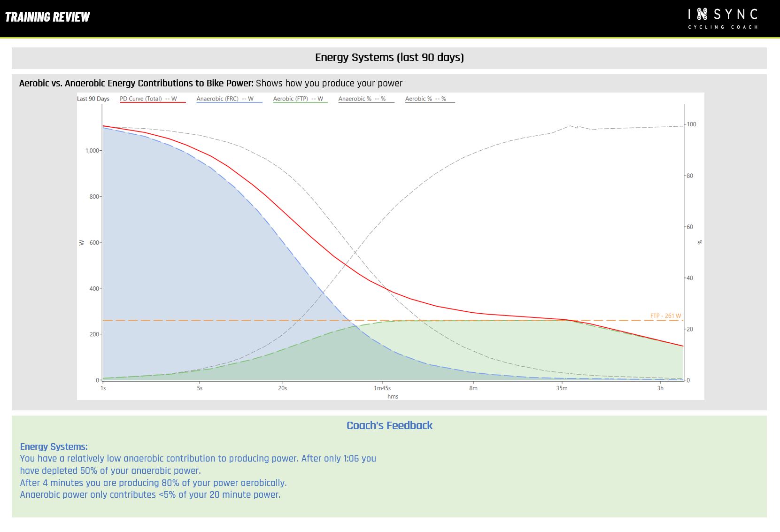Click the Last 90 Days chart label
Image resolution: width=780 pixels, height=532 pixels.
93,99
